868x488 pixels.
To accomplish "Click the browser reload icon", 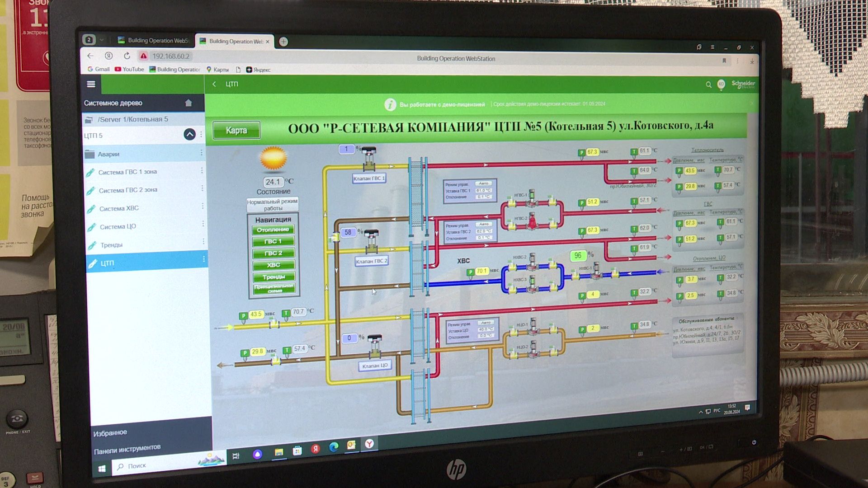I will [127, 56].
